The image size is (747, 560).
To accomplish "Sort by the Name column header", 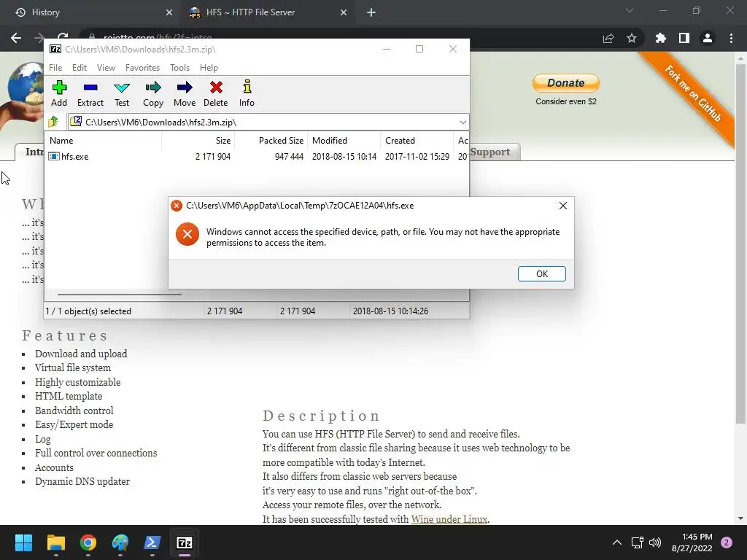I will (x=104, y=141).
